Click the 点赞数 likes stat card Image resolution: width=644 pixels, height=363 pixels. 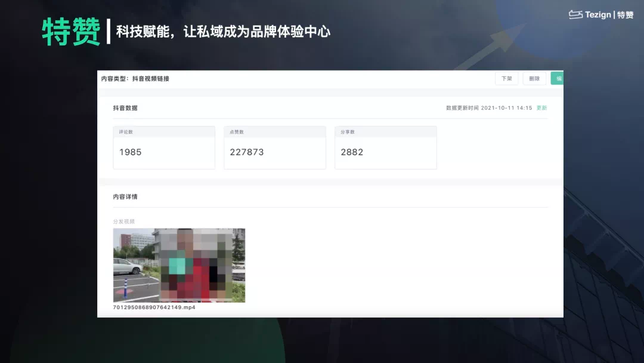pos(274,147)
